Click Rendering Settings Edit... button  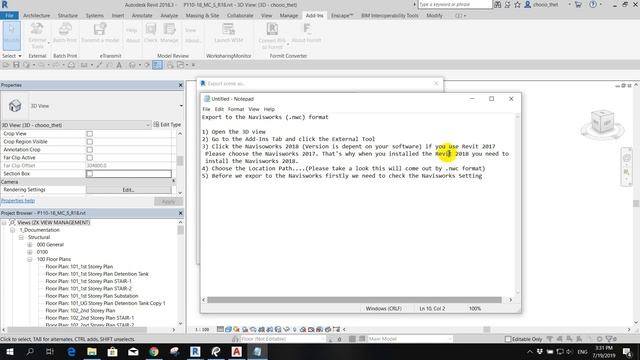(x=129, y=190)
